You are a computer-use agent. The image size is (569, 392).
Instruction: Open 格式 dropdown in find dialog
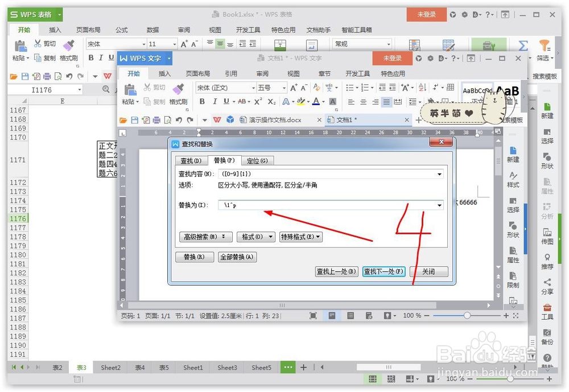pos(256,237)
